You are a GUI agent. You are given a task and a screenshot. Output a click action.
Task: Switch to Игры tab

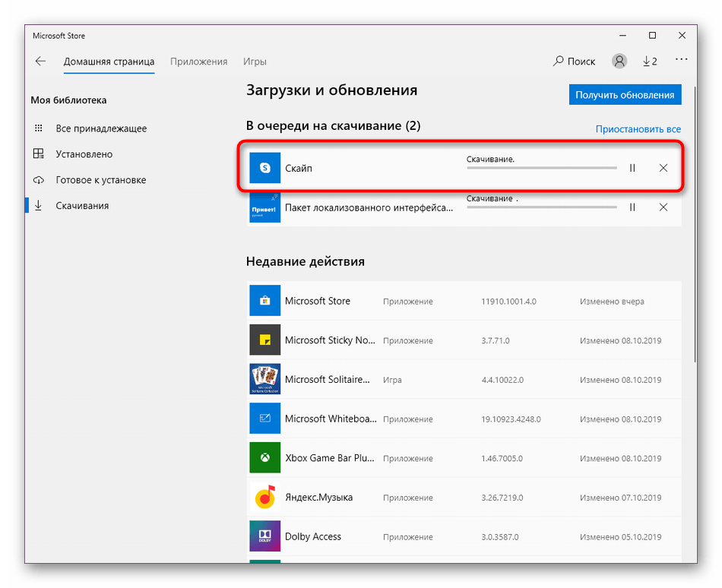[255, 62]
